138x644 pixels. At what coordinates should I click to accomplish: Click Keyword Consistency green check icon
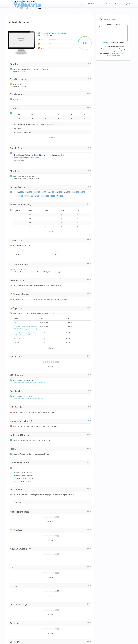[x=11, y=210]
